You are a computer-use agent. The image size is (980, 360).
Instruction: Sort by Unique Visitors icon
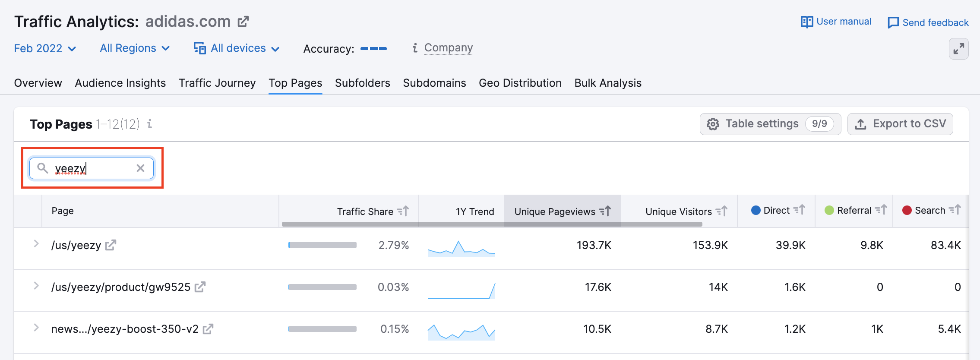[x=721, y=211]
